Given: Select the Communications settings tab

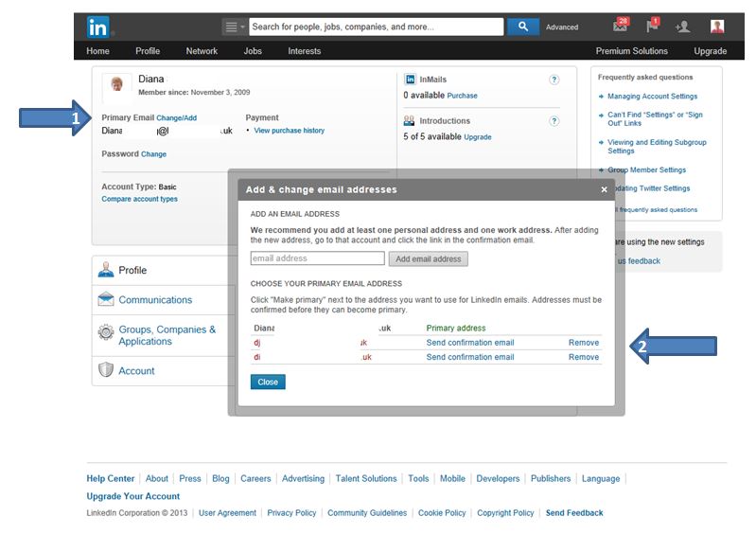Looking at the screenshot, I should (x=164, y=300).
